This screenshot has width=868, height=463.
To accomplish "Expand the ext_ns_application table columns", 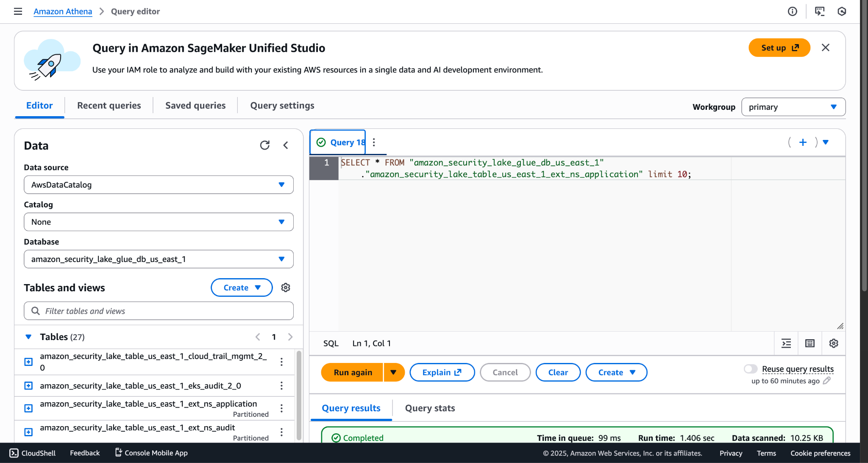I will pos(28,408).
